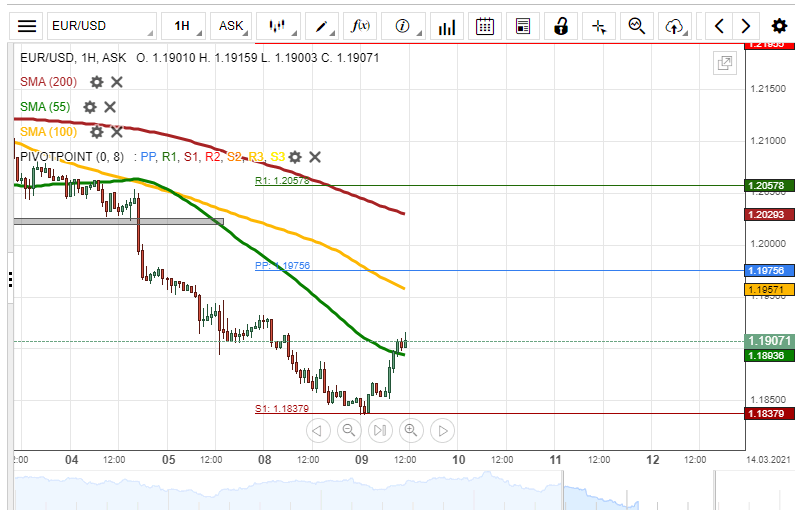Pop out chart with detach icon
This screenshot has width=806, height=518.
point(725,63)
